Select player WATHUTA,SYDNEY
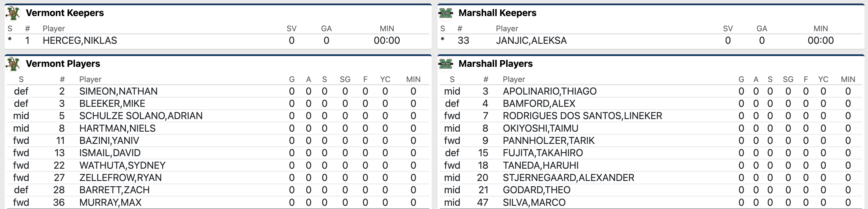 point(122,165)
